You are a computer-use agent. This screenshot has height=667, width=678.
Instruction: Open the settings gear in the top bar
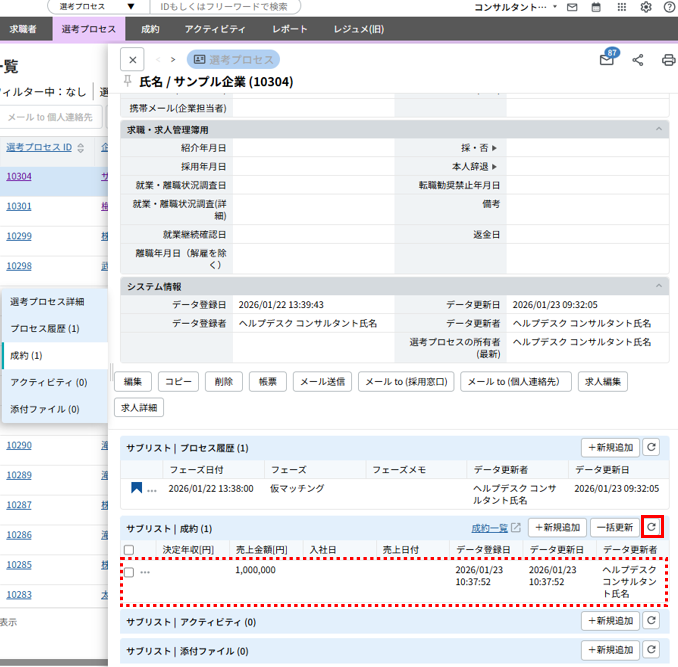pos(645,7)
